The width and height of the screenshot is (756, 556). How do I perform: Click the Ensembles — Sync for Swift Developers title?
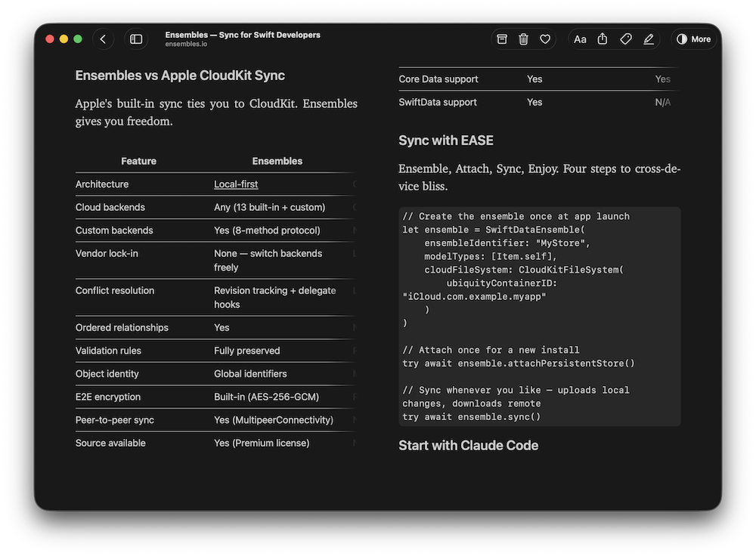pyautogui.click(x=243, y=35)
